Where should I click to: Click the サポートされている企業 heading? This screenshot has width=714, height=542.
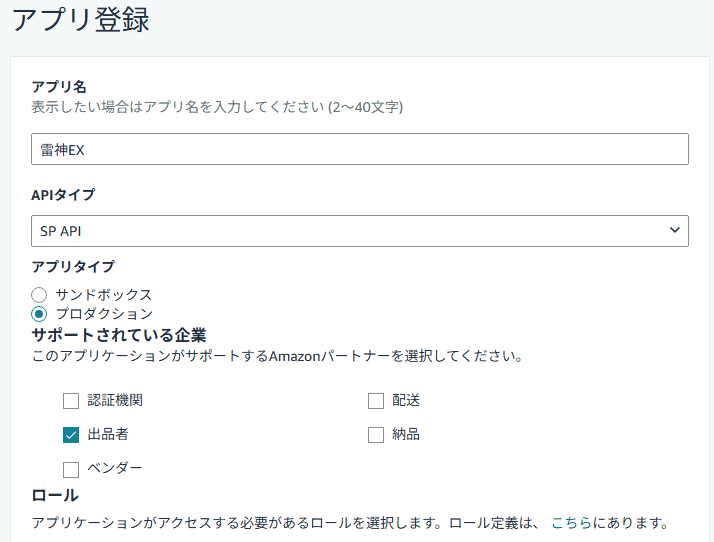[x=119, y=335]
